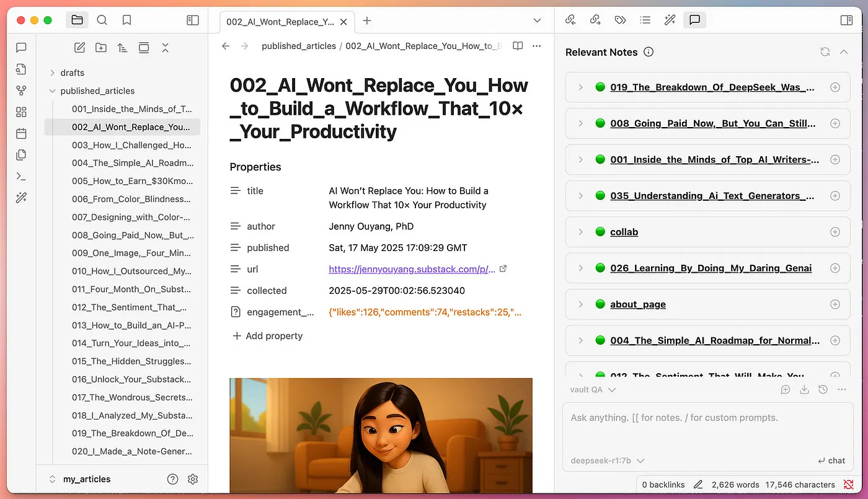
Task: Save chat as note download icon
Action: click(804, 390)
